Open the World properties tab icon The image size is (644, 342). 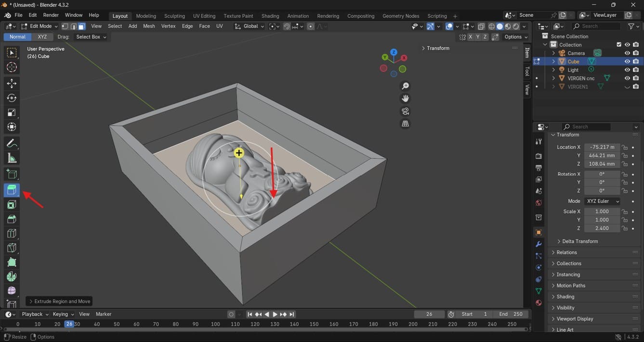point(539,203)
